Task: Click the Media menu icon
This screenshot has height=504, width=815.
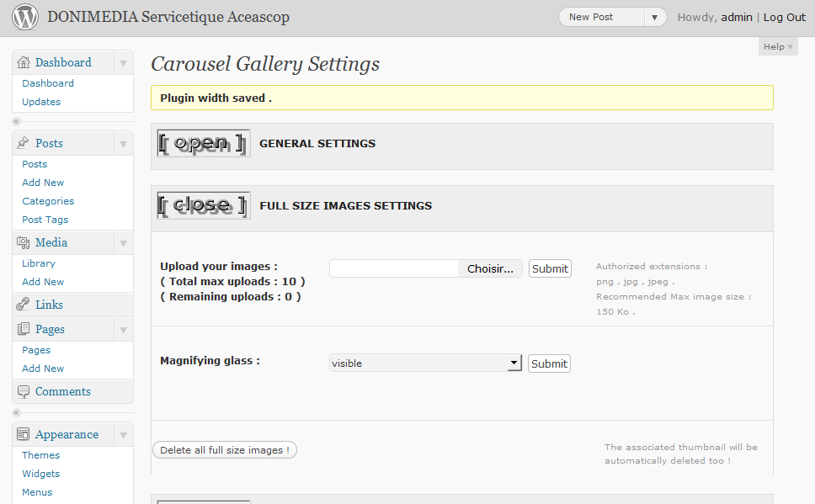Action: (23, 242)
